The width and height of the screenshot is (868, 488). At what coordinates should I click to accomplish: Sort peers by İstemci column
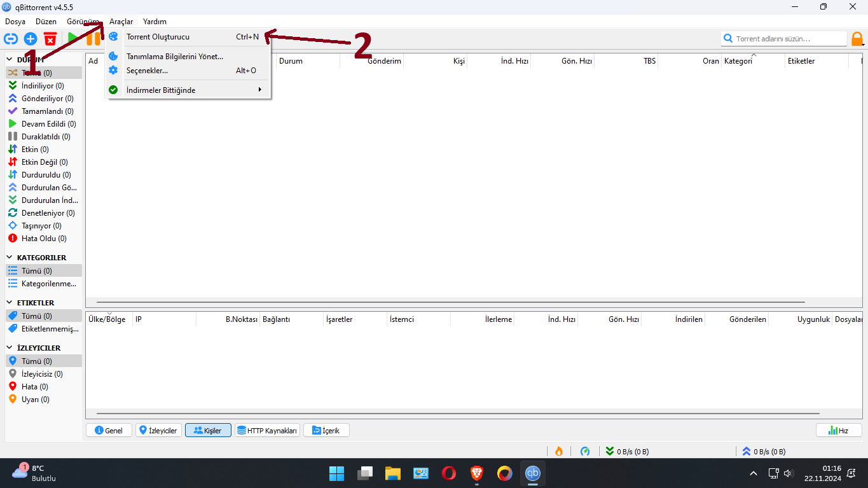418,319
